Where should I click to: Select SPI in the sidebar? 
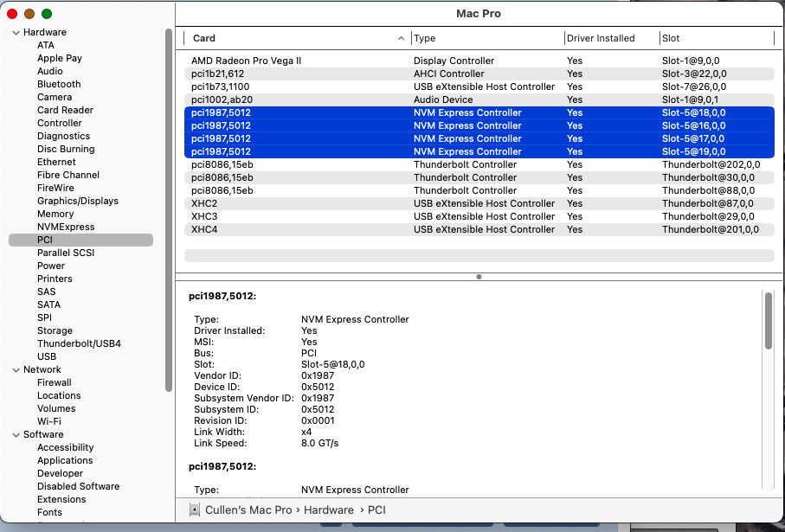[44, 318]
